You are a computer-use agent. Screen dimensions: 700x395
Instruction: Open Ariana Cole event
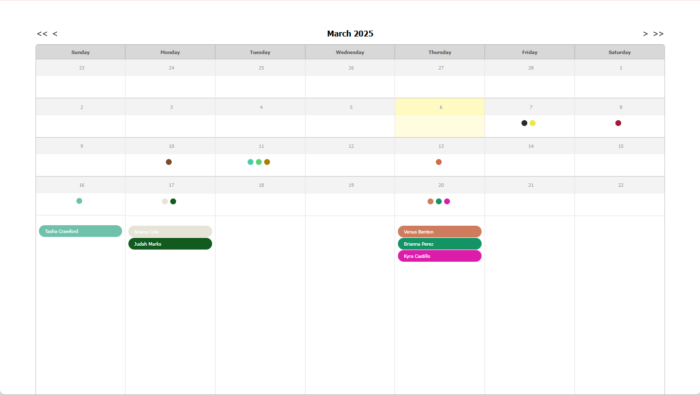tap(170, 232)
